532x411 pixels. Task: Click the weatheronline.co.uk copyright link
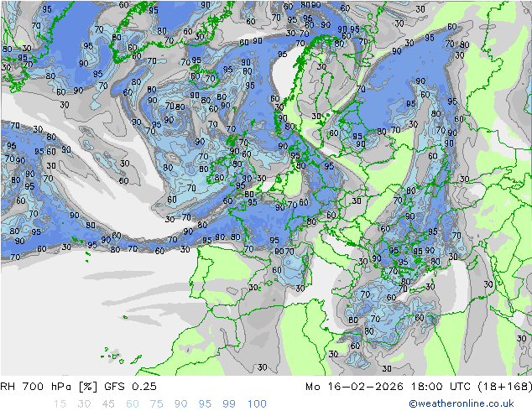pyautogui.click(x=462, y=403)
